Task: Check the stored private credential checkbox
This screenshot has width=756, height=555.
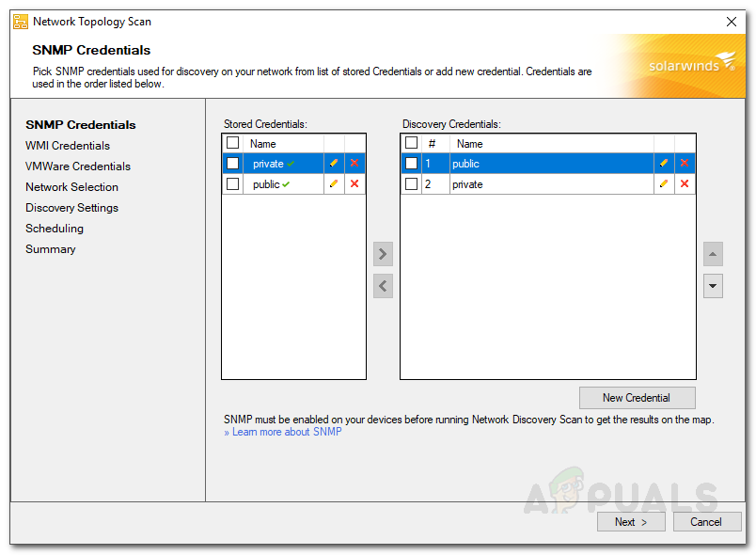Action: coord(233,164)
